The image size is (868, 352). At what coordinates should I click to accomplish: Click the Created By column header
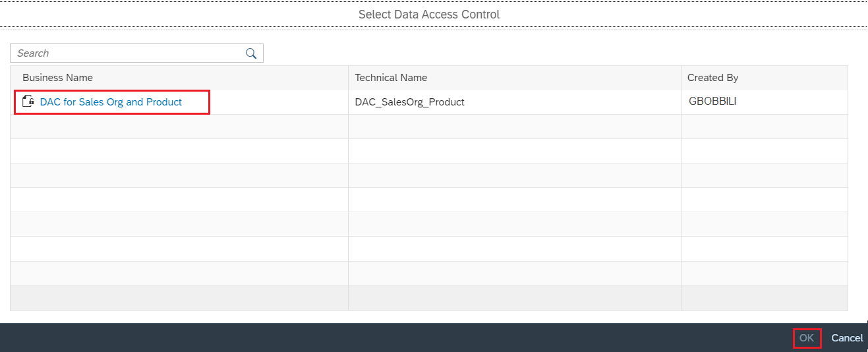coord(712,78)
